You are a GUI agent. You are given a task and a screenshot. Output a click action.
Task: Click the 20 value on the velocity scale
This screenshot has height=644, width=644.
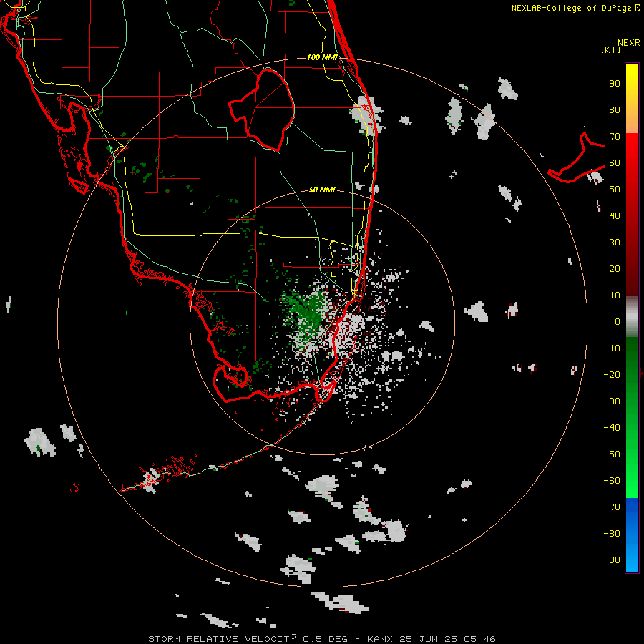coord(615,268)
